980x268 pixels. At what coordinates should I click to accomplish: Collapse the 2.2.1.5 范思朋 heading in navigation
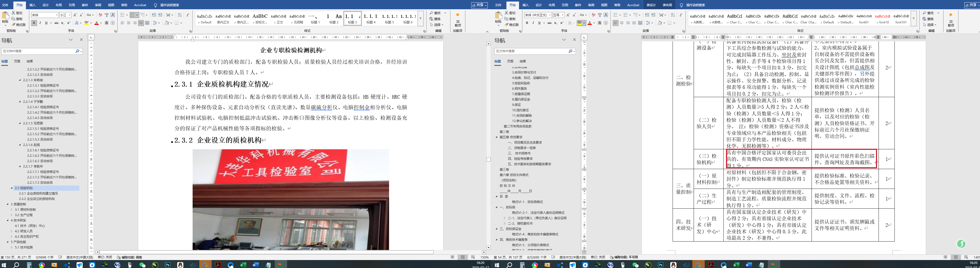20,123
